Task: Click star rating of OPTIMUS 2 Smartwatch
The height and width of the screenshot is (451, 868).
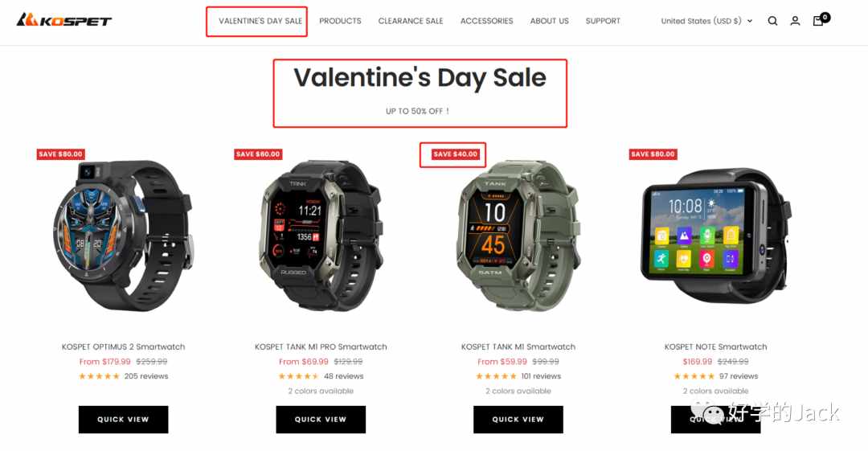Action: [x=99, y=376]
